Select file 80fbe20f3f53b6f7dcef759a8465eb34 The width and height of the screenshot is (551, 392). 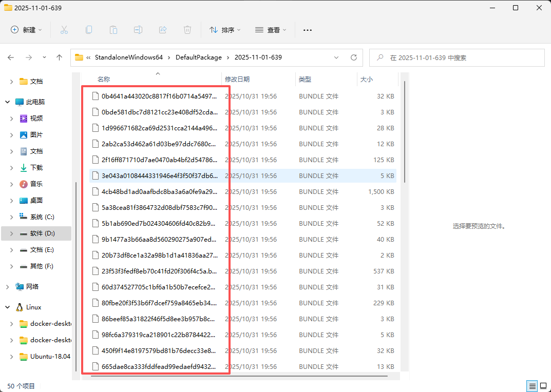(x=243, y=303)
